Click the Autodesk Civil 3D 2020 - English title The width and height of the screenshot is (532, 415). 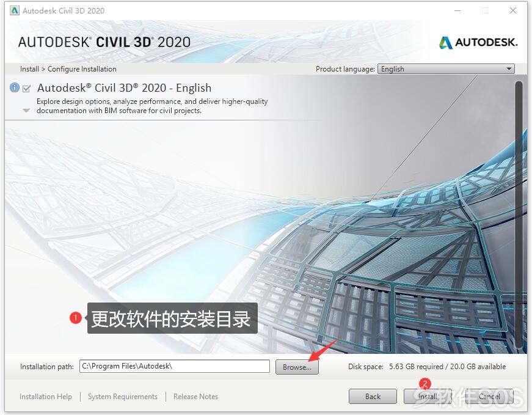[124, 88]
